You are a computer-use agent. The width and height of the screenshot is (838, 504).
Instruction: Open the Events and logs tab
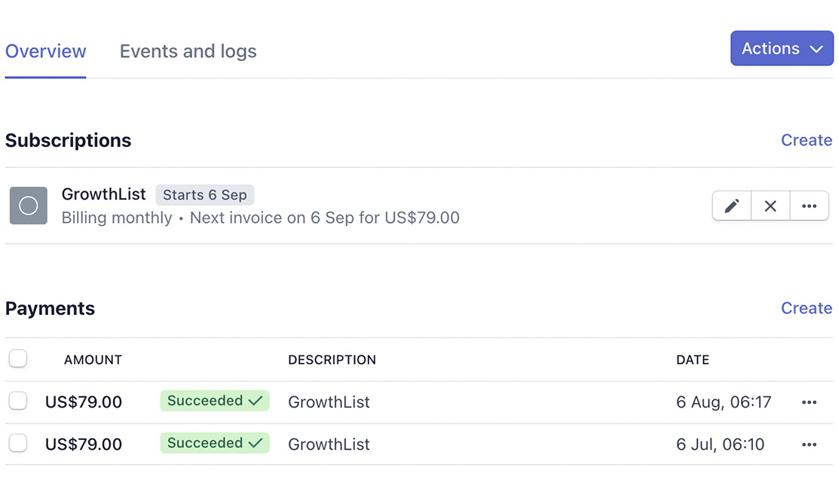point(188,51)
